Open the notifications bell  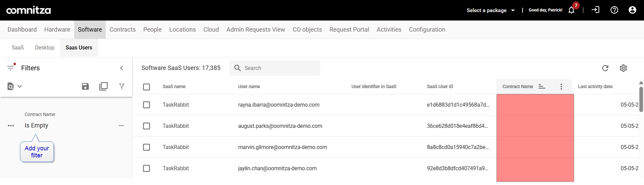[x=571, y=10]
